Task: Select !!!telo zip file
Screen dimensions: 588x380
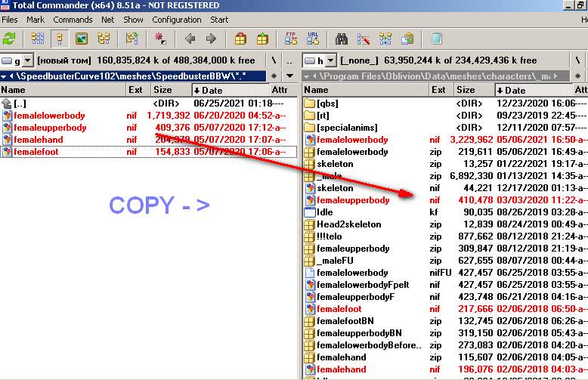Action: click(445, 236)
